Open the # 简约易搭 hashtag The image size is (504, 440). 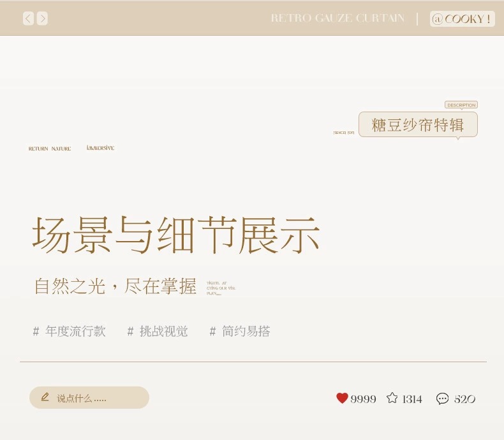(x=240, y=331)
